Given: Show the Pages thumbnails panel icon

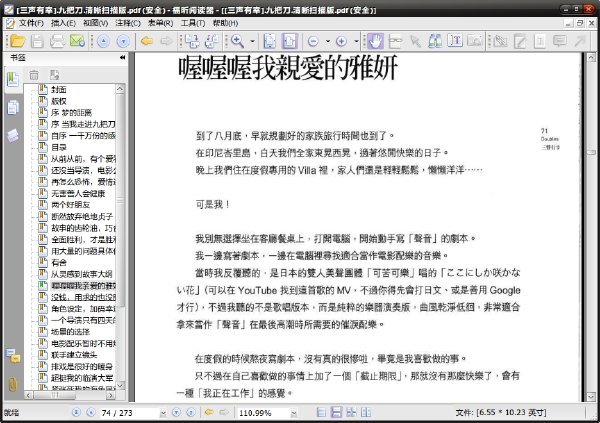Looking at the screenshot, I should click(x=13, y=108).
